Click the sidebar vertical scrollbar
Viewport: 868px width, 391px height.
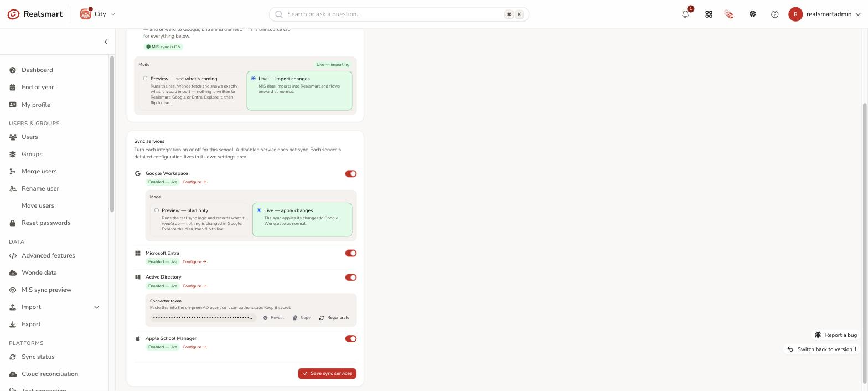point(112,134)
